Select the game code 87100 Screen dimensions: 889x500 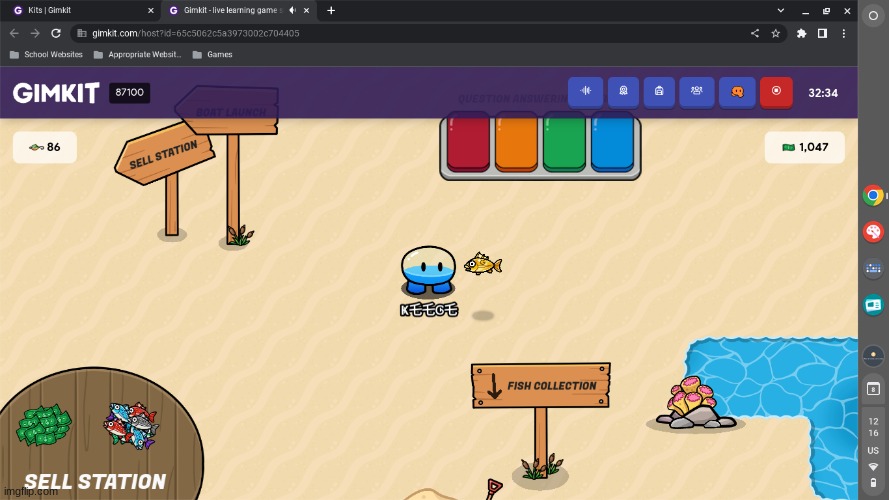pyautogui.click(x=129, y=92)
